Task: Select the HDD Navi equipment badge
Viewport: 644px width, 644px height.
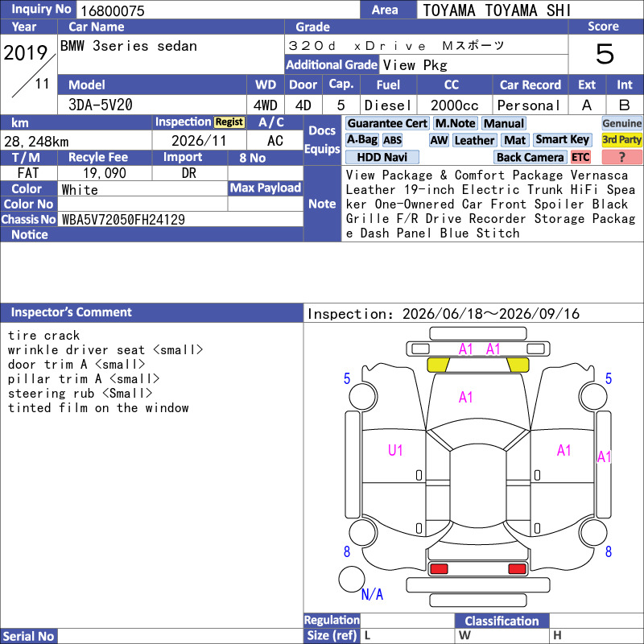Action: point(382,157)
